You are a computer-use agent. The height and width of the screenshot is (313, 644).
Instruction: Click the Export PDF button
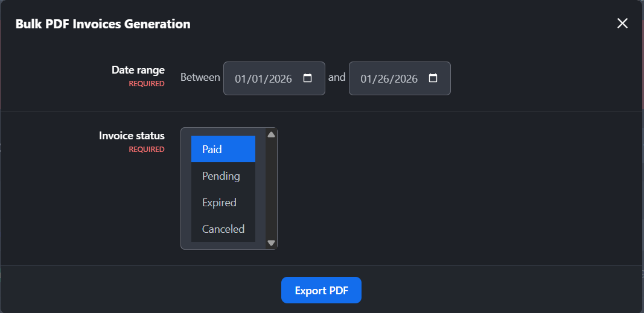[321, 290]
